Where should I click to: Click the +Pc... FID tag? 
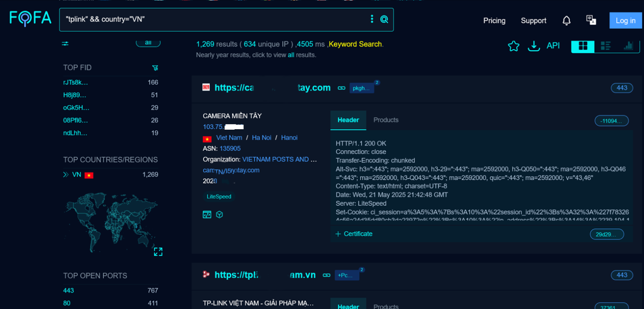tap(347, 275)
